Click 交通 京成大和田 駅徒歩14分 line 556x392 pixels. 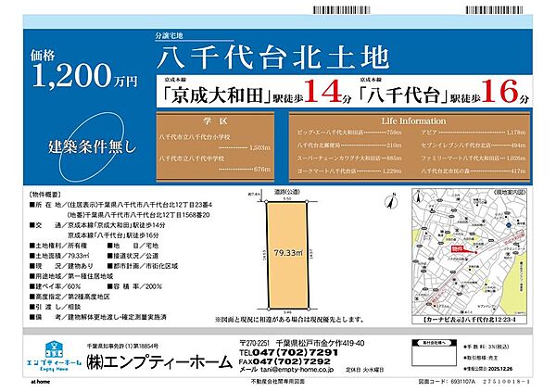click(x=97, y=225)
